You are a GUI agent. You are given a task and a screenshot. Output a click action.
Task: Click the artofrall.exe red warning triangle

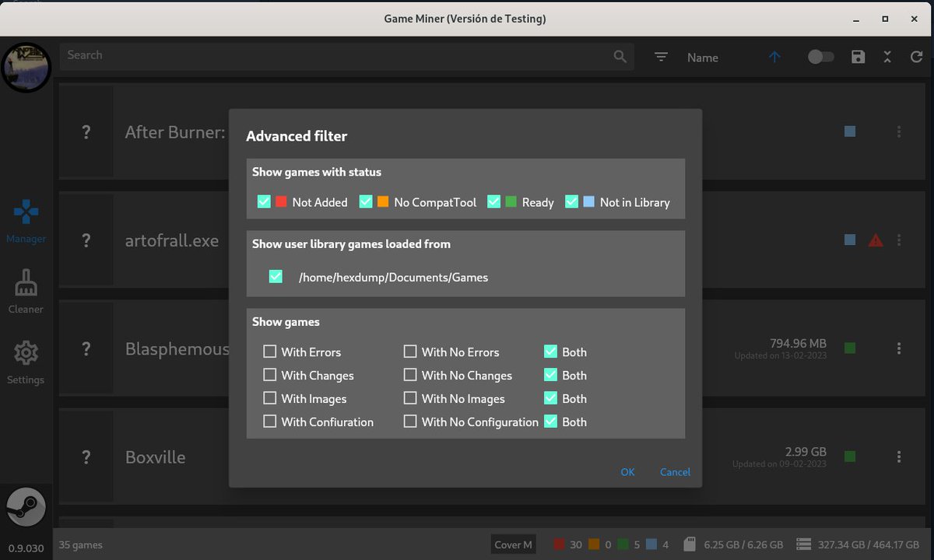(x=876, y=240)
